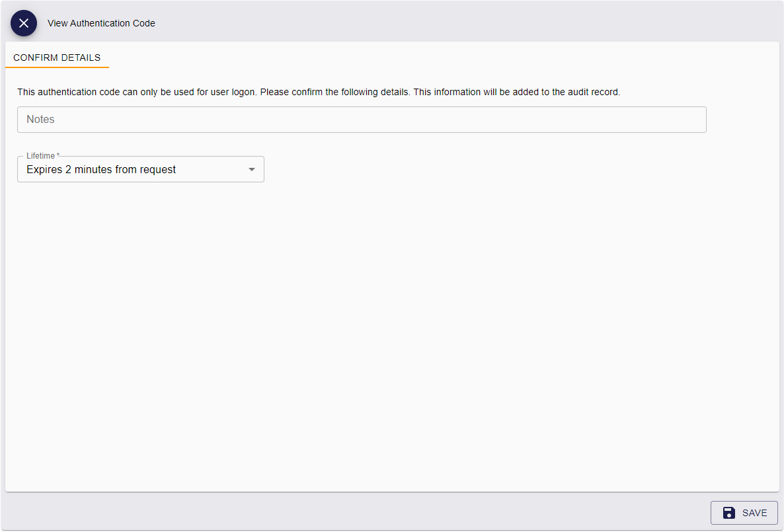The image size is (784, 532).
Task: Click the SAVE text label
Action: pyautogui.click(x=754, y=513)
